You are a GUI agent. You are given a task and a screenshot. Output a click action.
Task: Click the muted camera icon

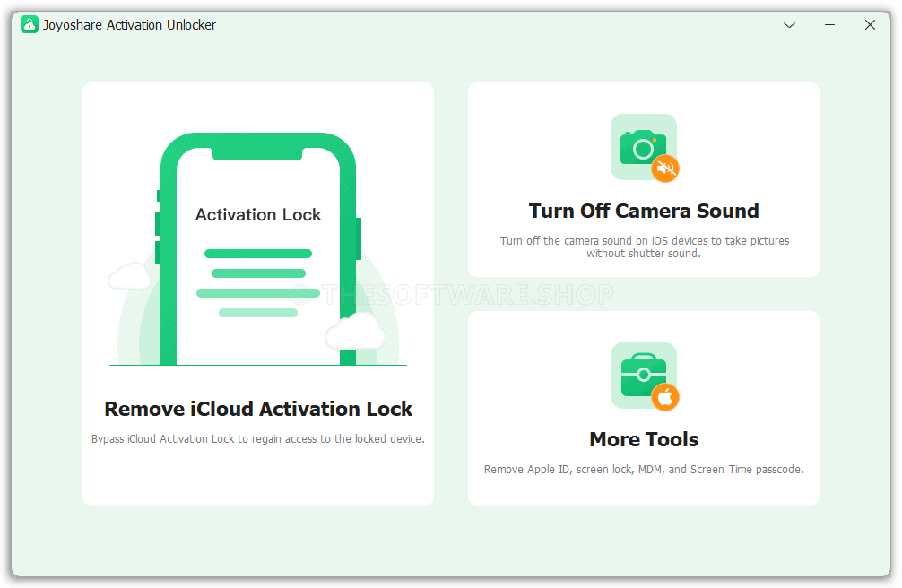pos(645,148)
